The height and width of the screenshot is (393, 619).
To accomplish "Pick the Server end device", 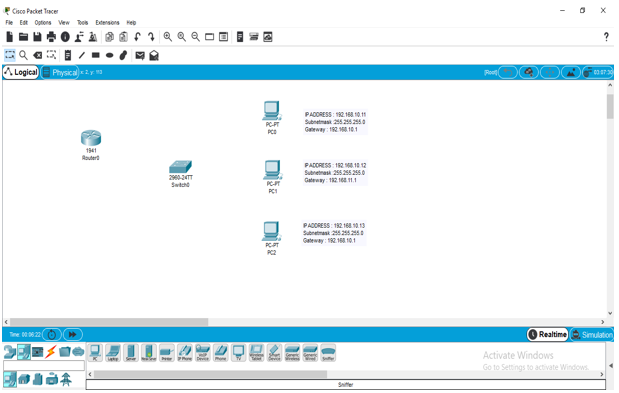I will point(131,352).
